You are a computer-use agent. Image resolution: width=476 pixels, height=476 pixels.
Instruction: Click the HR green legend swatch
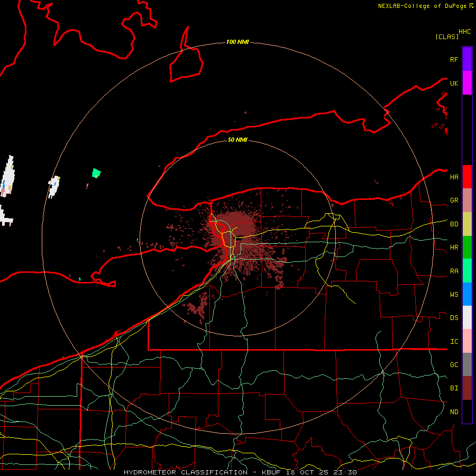pos(467,248)
